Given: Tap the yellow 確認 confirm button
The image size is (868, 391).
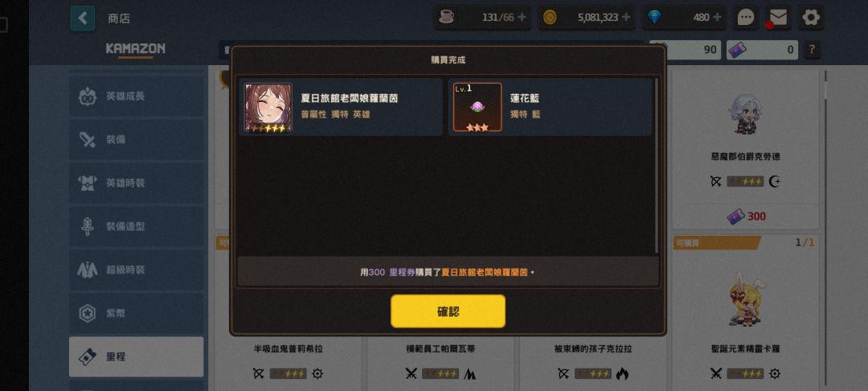Looking at the screenshot, I should click(448, 311).
